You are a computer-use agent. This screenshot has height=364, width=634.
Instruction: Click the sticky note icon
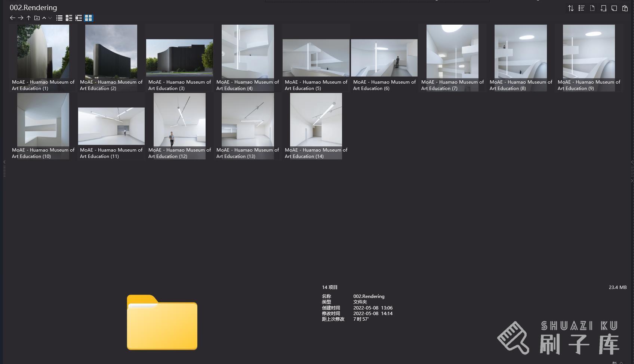614,8
